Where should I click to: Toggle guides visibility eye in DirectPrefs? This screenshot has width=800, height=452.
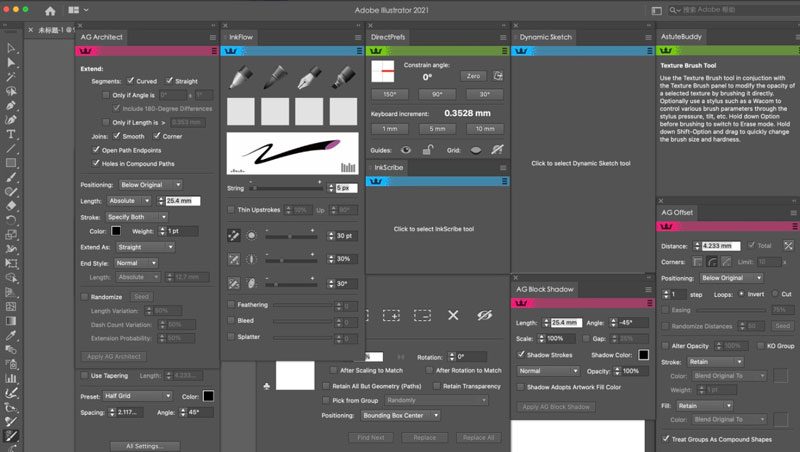coord(406,150)
